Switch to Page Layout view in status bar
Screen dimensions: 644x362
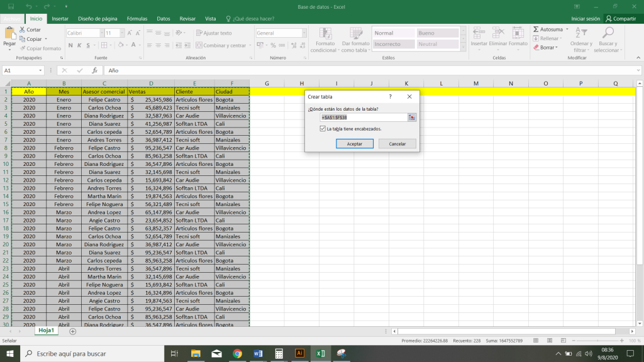(x=550, y=341)
